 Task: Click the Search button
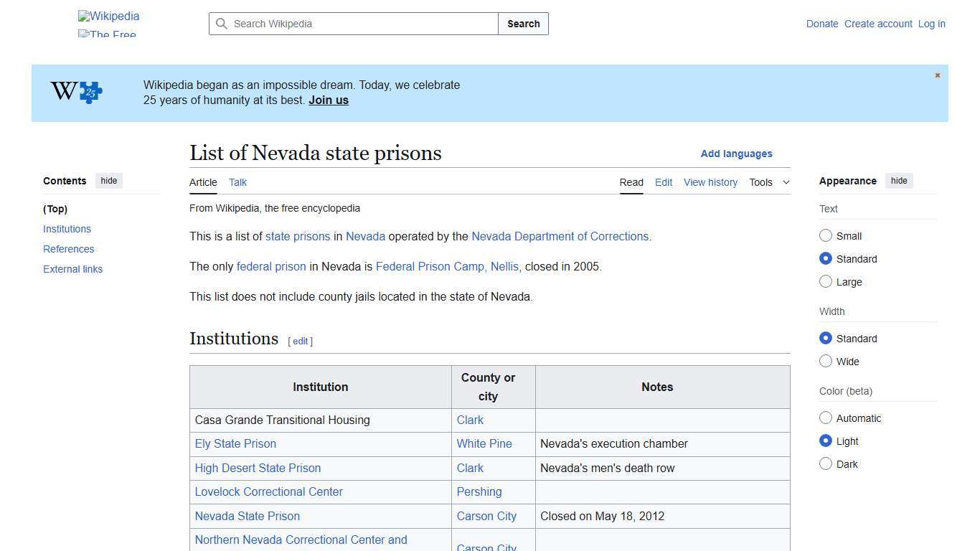(523, 24)
